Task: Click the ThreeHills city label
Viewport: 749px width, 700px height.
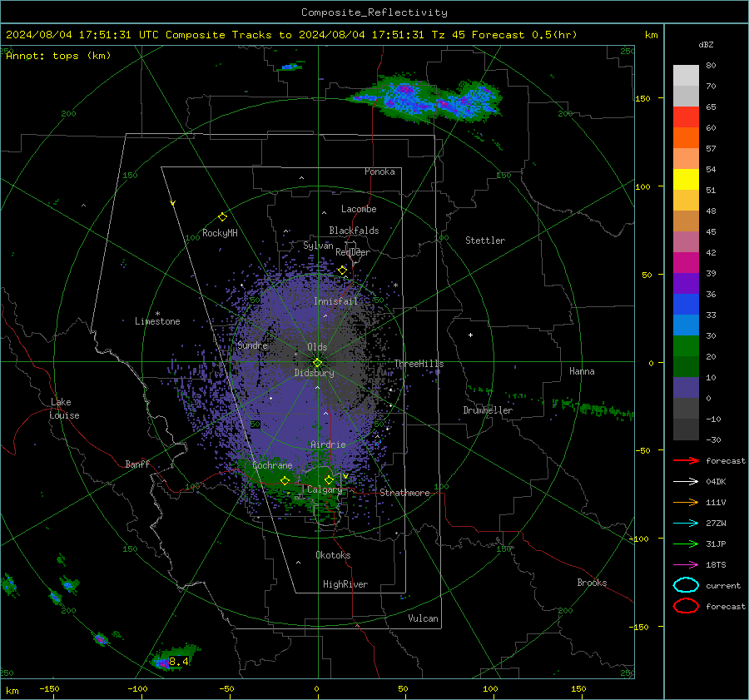Action: coord(419,364)
